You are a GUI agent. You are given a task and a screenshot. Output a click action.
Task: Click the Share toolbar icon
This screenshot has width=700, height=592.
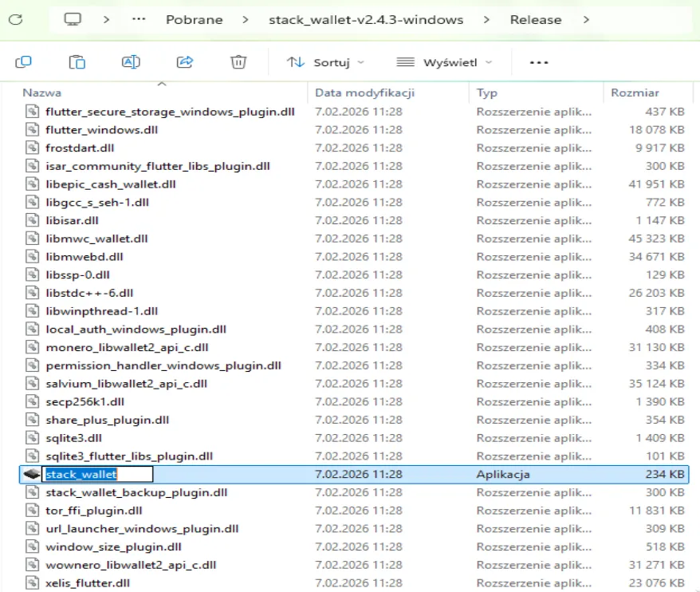pos(185,61)
